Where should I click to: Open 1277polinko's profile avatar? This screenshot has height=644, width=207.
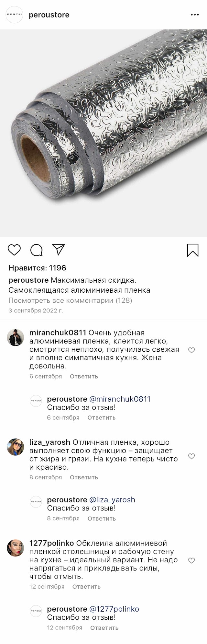pyautogui.click(x=16, y=548)
